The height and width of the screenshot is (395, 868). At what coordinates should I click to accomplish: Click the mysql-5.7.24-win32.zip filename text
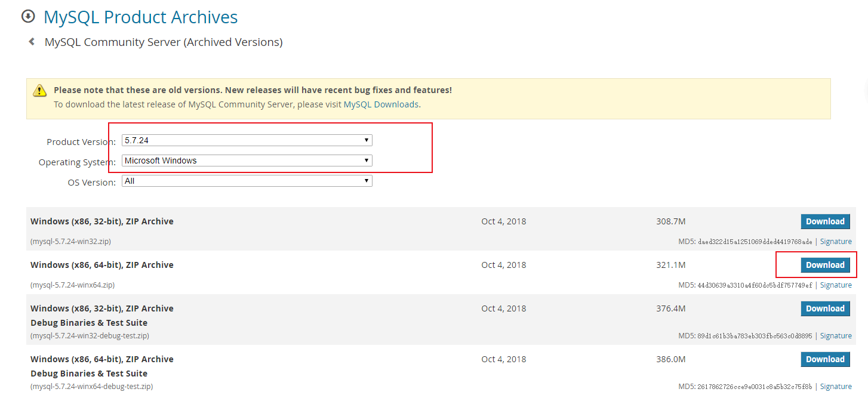[x=70, y=242]
